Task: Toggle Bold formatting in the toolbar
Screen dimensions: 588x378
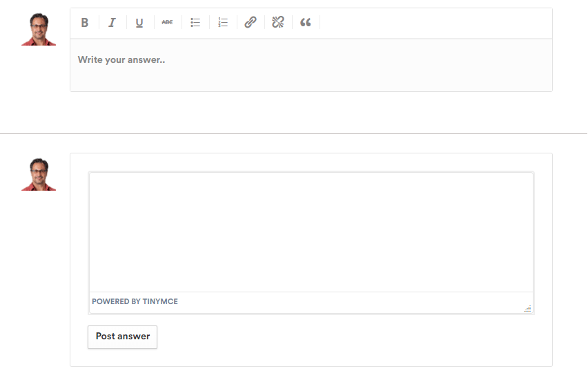Action: point(85,23)
